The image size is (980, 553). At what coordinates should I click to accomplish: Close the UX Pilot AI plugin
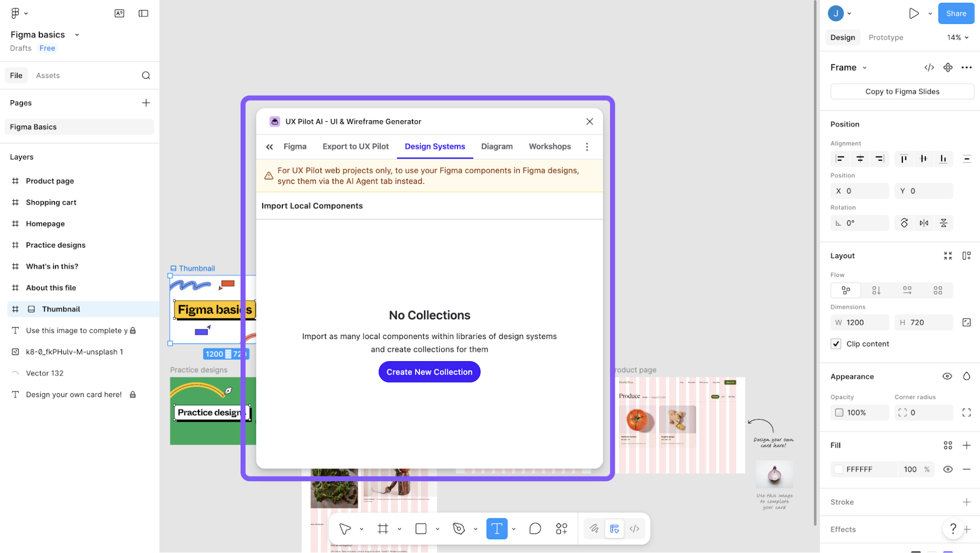pos(589,122)
